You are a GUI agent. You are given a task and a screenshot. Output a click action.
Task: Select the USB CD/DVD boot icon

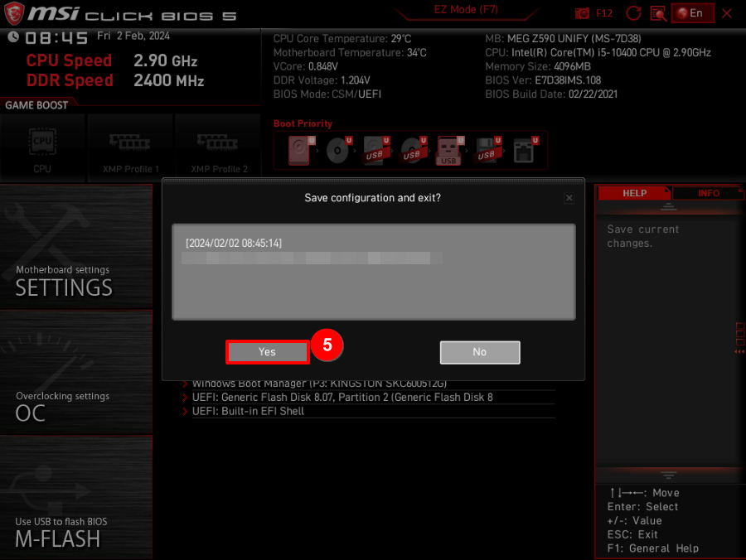coord(413,151)
